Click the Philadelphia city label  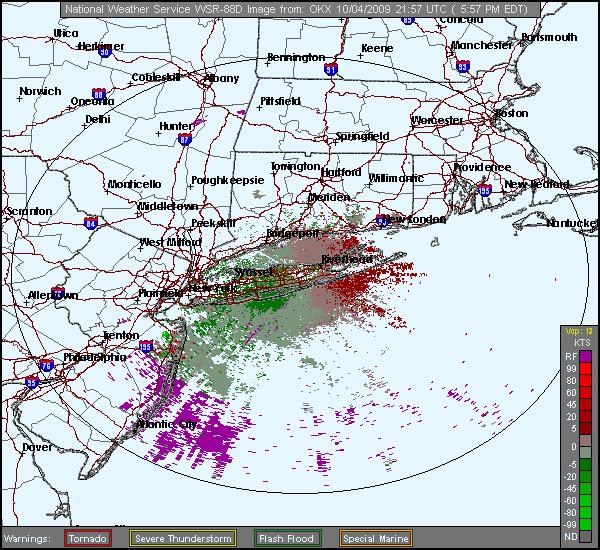(x=95, y=357)
